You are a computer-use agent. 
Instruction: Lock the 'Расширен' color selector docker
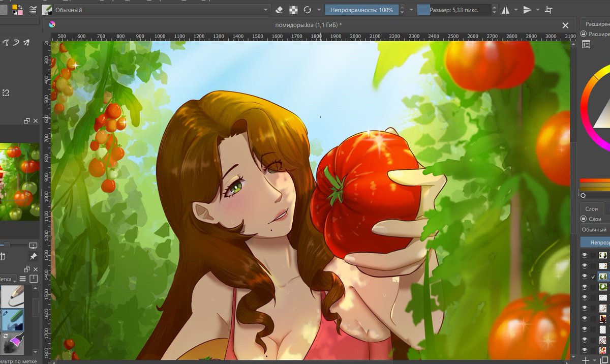pos(583,34)
